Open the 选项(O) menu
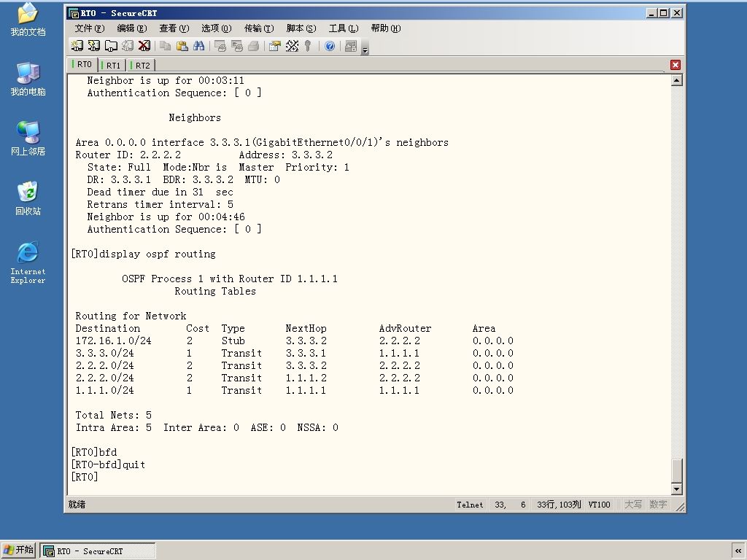The height and width of the screenshot is (560, 747). tap(216, 28)
